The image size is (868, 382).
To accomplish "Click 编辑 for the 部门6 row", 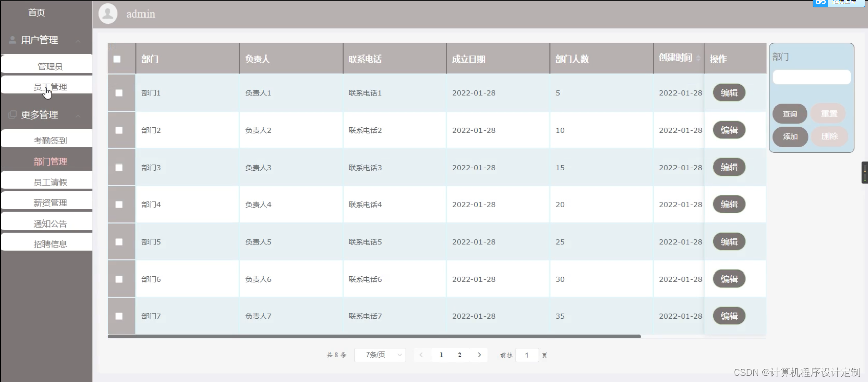I will [729, 279].
